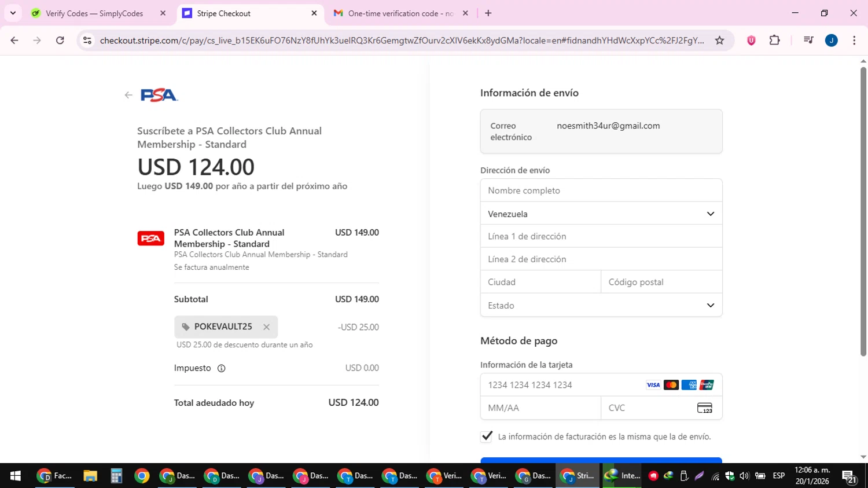Click the email noesmith34ur@gmail.com
Screen dimensions: 868x488
(x=608, y=126)
